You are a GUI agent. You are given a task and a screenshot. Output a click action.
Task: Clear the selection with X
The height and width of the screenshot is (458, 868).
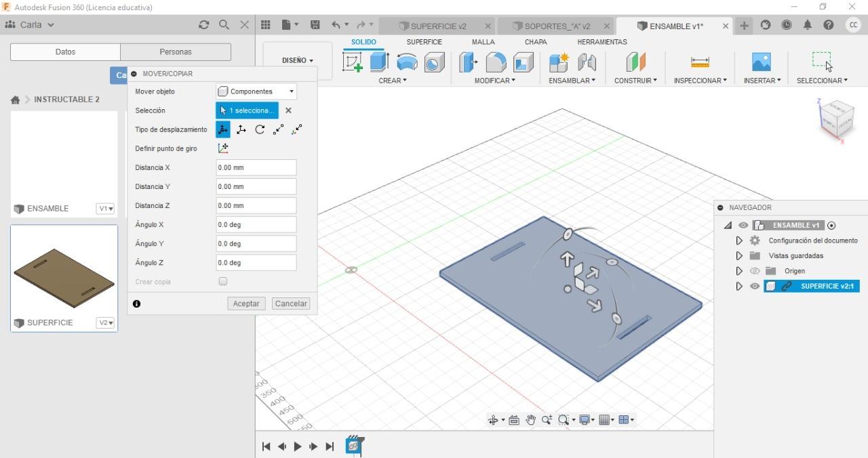(288, 110)
